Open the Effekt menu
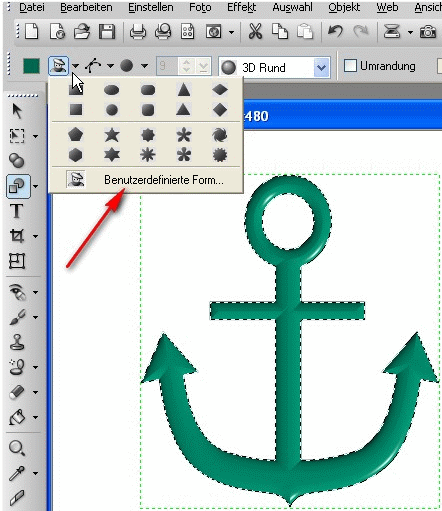Viewport: 442px width, 511px height. (x=242, y=7)
